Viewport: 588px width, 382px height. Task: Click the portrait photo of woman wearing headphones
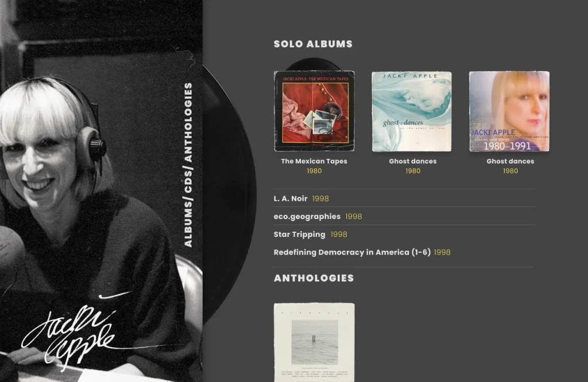pyautogui.click(x=101, y=191)
